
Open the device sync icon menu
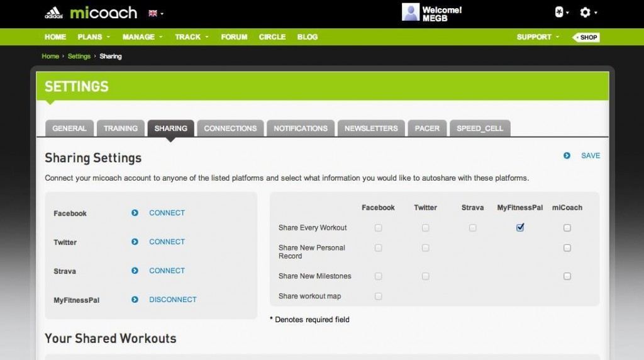point(558,13)
